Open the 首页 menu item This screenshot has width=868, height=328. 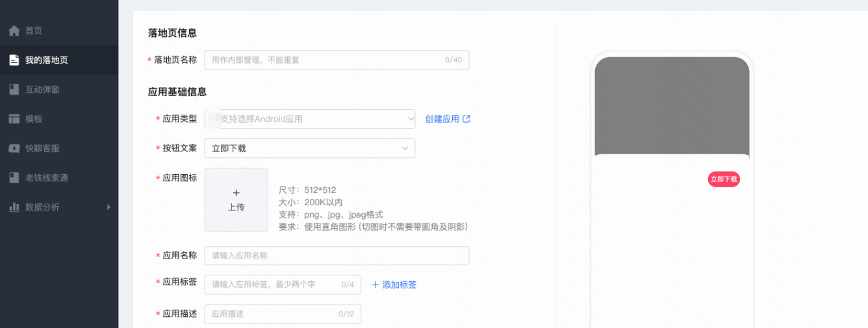(59, 31)
